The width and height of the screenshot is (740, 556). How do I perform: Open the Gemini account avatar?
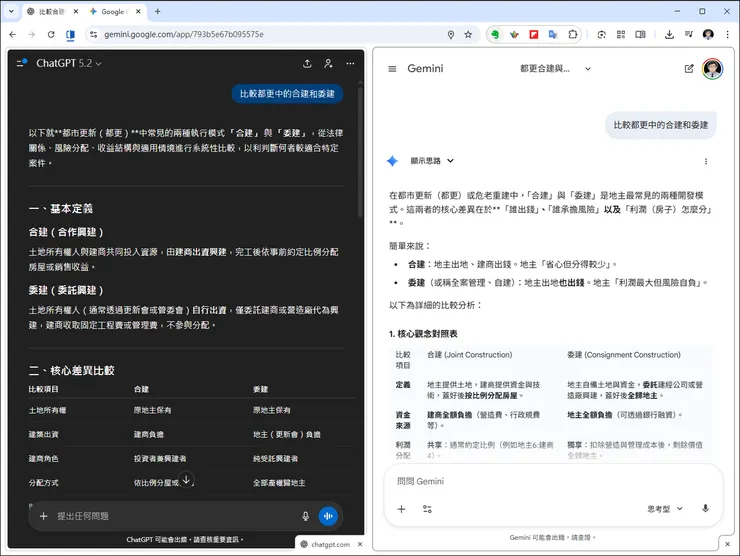point(712,69)
